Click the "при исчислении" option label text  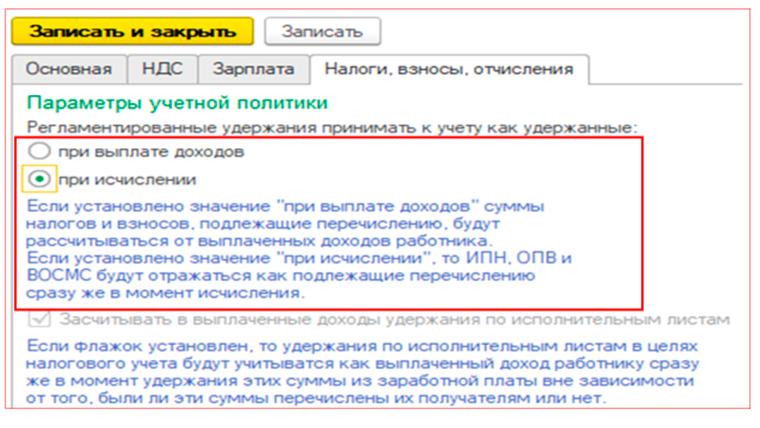pos(126,179)
